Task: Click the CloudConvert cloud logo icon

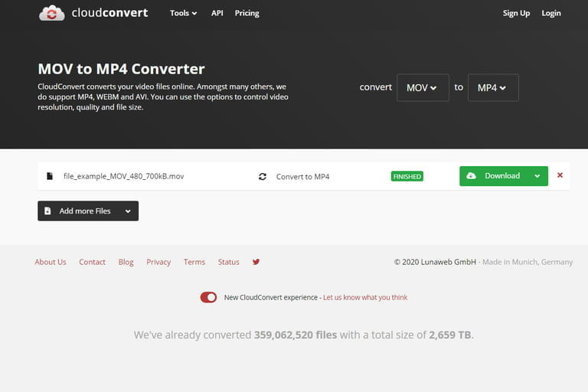Action: click(x=52, y=13)
